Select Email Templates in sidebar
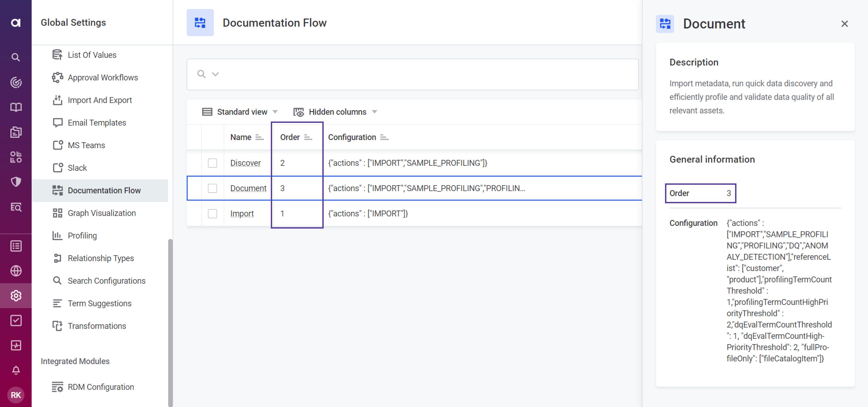This screenshot has height=407, width=868. tap(97, 123)
